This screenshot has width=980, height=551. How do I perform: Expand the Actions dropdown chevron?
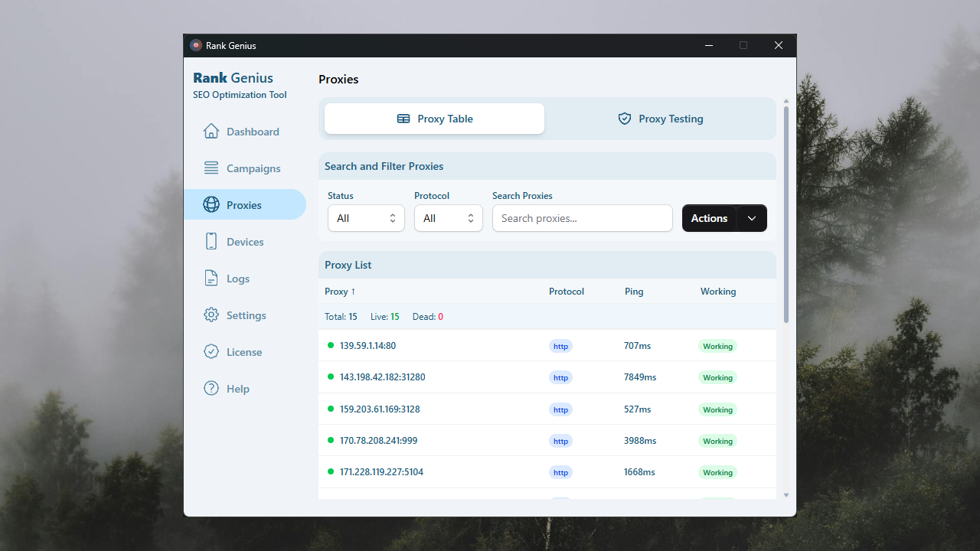point(752,218)
